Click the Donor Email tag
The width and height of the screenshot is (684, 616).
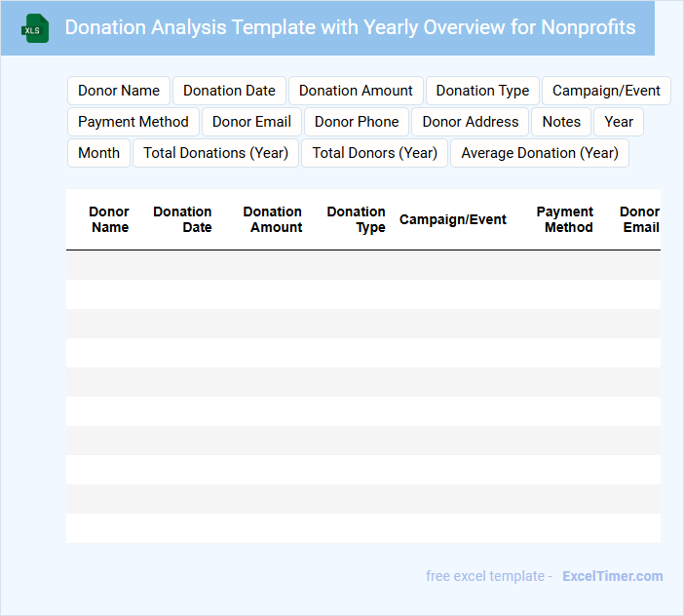251,122
